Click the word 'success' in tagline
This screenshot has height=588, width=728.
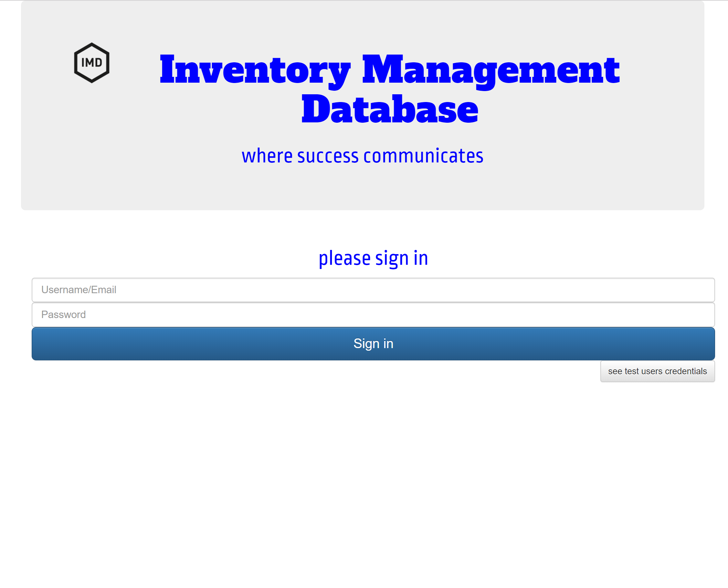[x=327, y=156]
